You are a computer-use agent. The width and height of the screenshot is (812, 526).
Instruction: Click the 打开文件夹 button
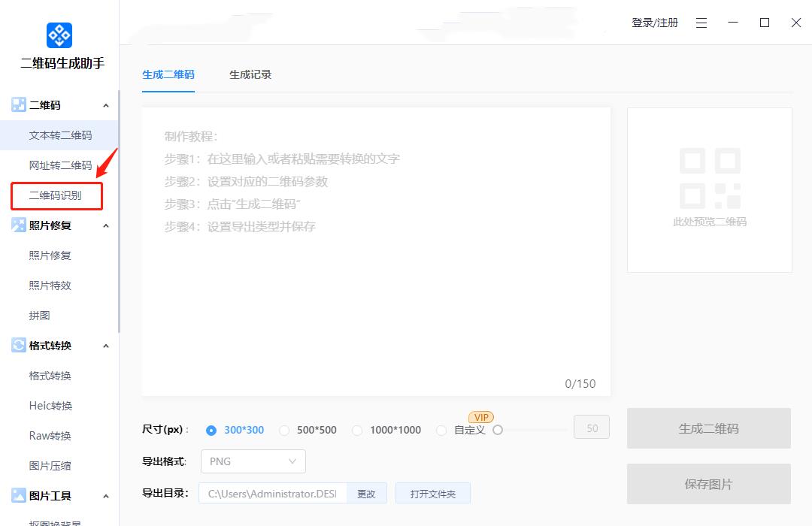click(432, 494)
